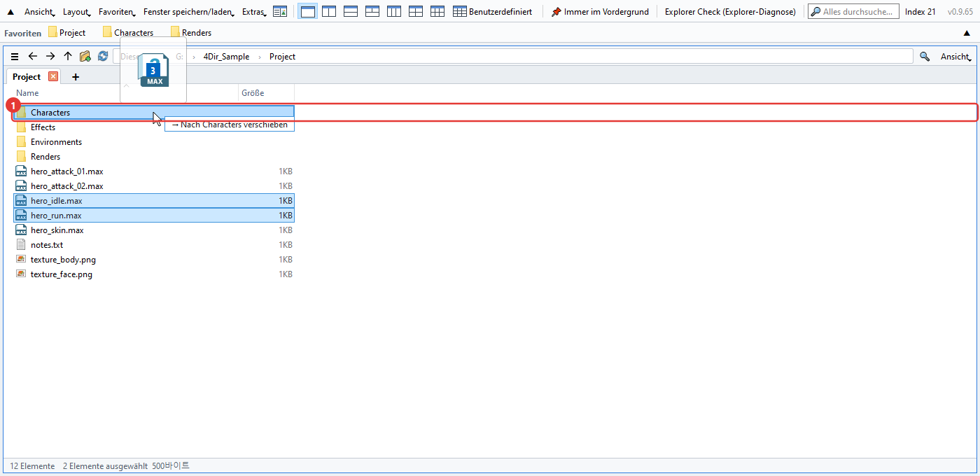Click the magnifier search icon beside Ansicht
Screen dimensions: 980x476
pyautogui.click(x=925, y=57)
